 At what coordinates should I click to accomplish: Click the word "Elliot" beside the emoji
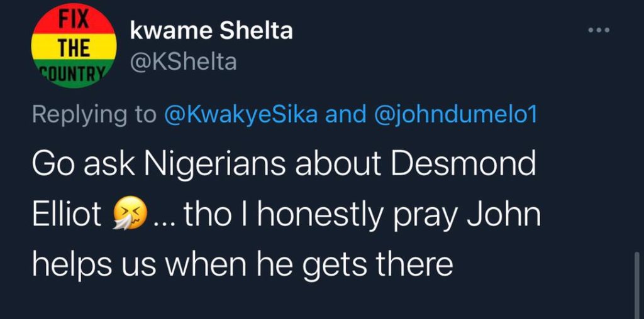coord(67,214)
